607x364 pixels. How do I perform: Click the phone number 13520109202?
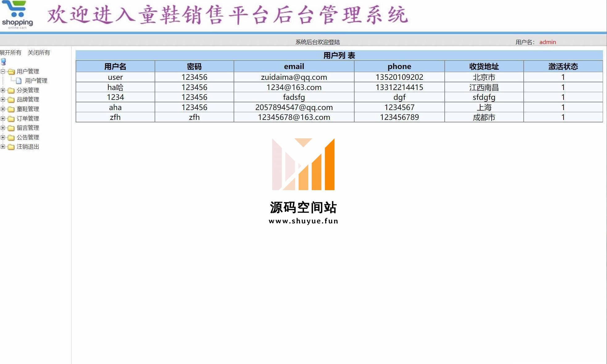(399, 77)
